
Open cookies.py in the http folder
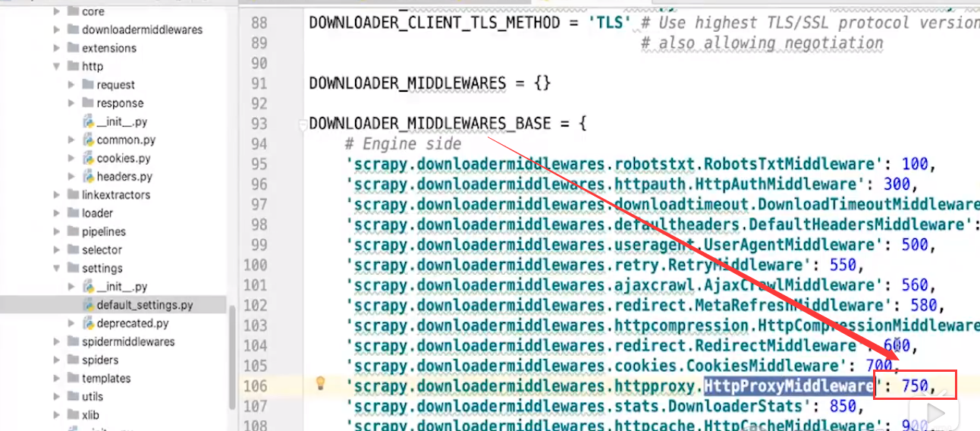123,158
